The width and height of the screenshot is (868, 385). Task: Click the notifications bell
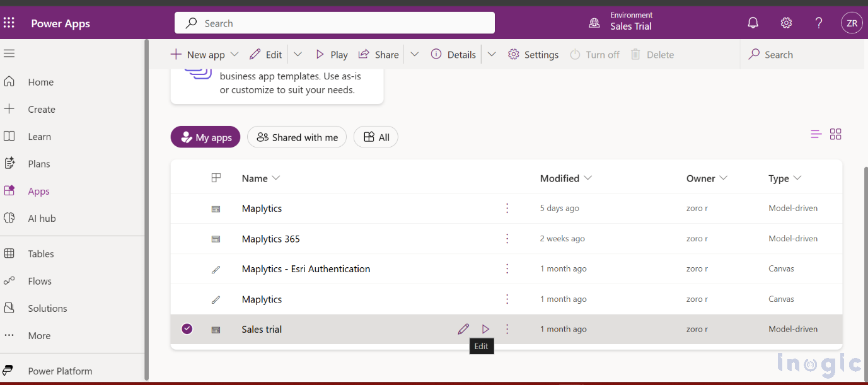753,22
